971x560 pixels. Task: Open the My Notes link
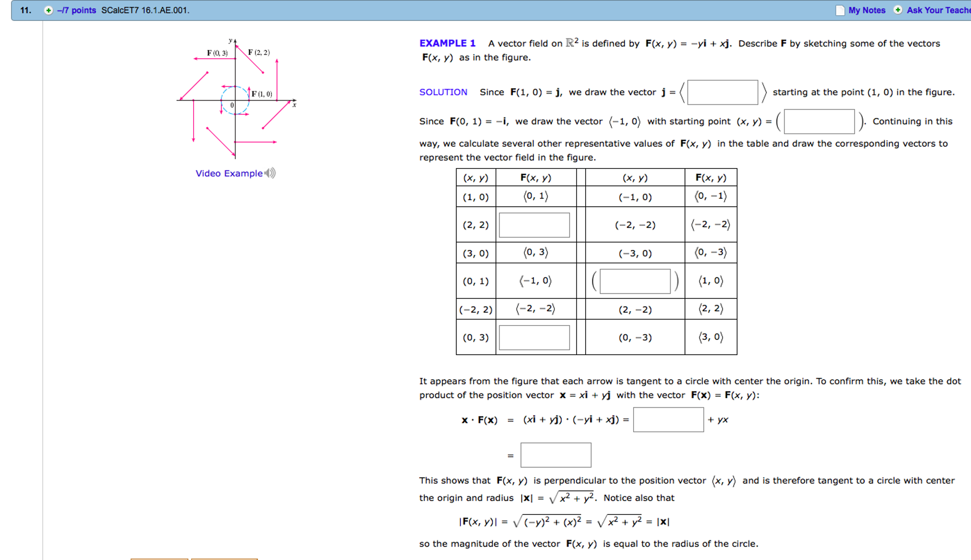point(867,10)
